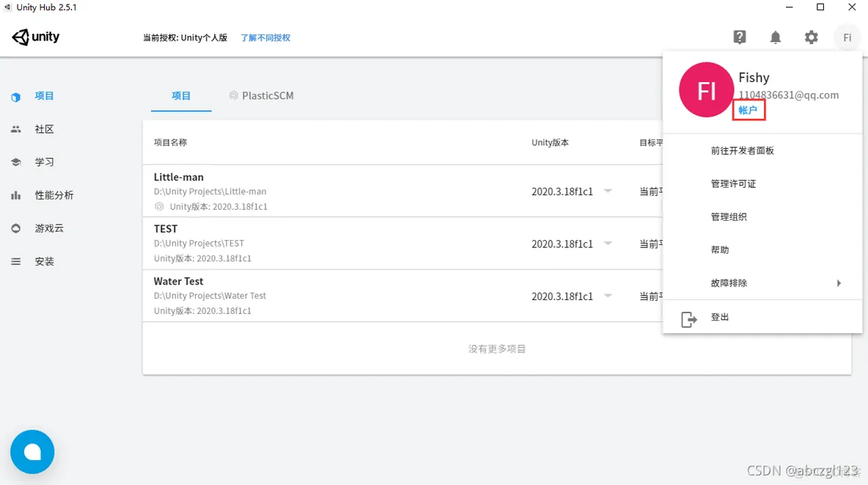Click the 没有更多项目 footer text
Viewport: 868px width, 485px height.
[496, 349]
